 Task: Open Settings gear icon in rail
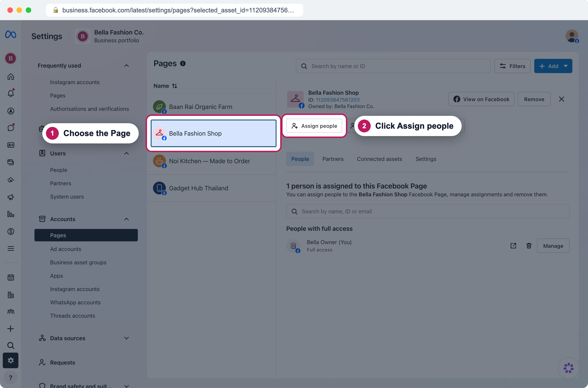click(11, 360)
